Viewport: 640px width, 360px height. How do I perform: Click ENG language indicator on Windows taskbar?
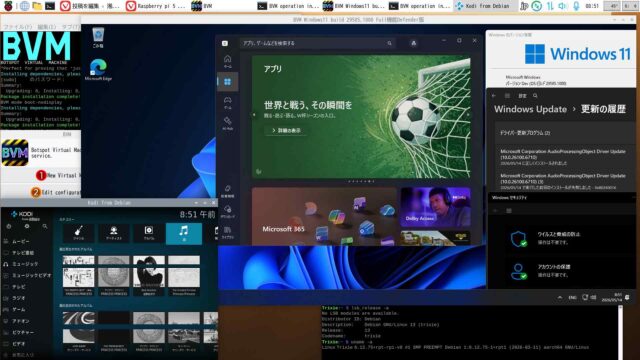pos(572,298)
